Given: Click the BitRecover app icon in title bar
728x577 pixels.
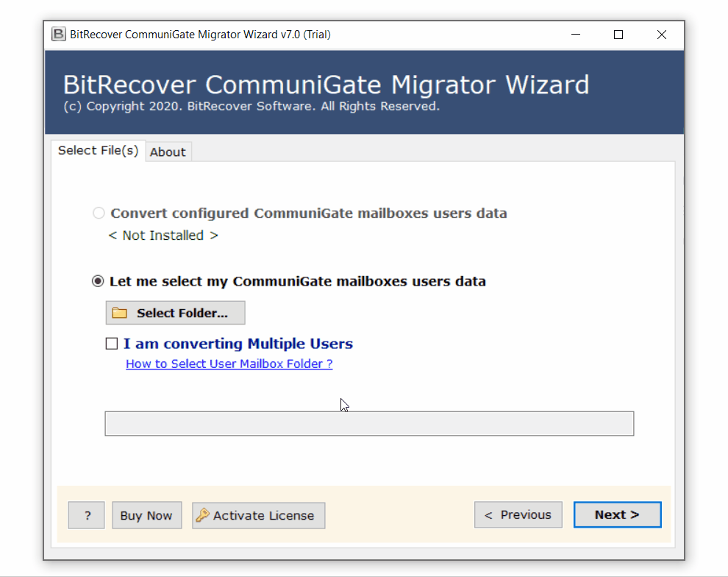Looking at the screenshot, I should 59,35.
